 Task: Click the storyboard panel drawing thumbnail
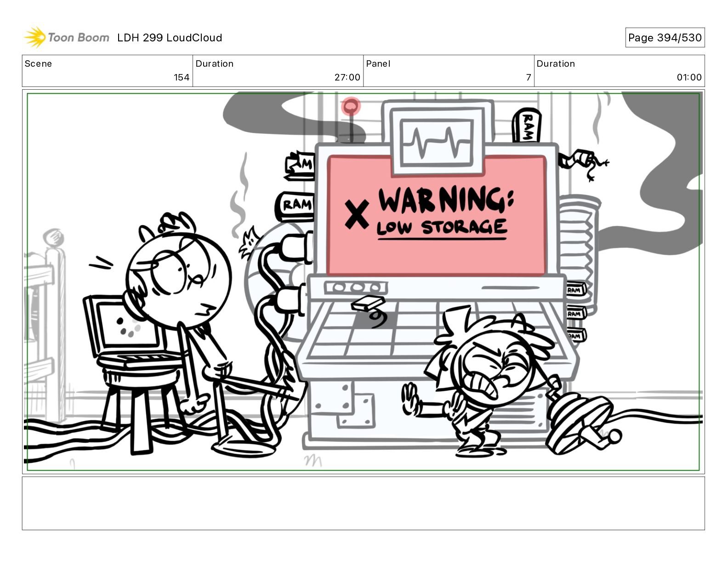[x=363, y=281]
